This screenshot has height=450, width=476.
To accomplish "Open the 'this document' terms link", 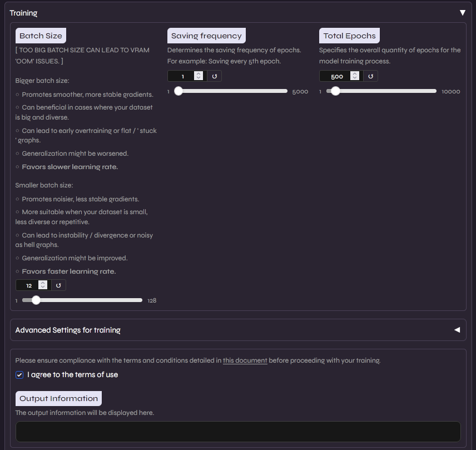I will [245, 360].
